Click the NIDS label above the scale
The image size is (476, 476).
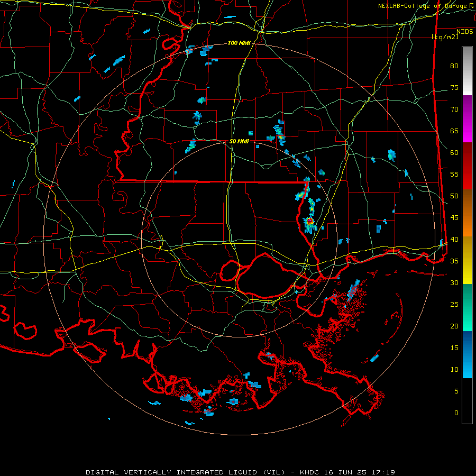click(464, 32)
